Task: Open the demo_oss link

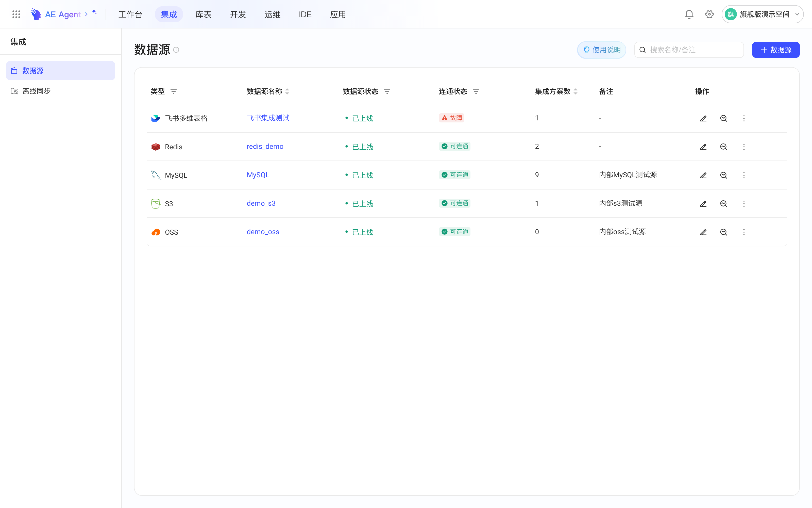Action: [x=263, y=232]
